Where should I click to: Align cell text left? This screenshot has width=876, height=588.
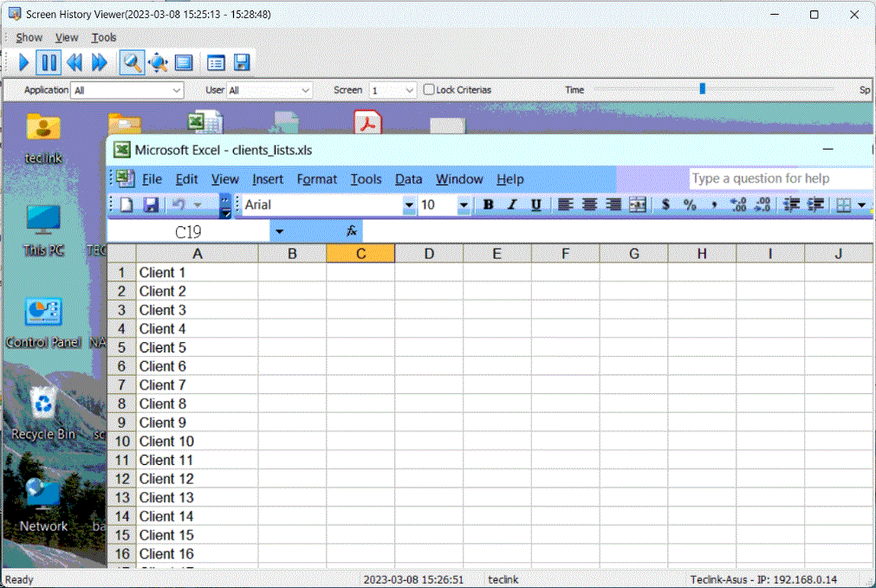tap(566, 205)
